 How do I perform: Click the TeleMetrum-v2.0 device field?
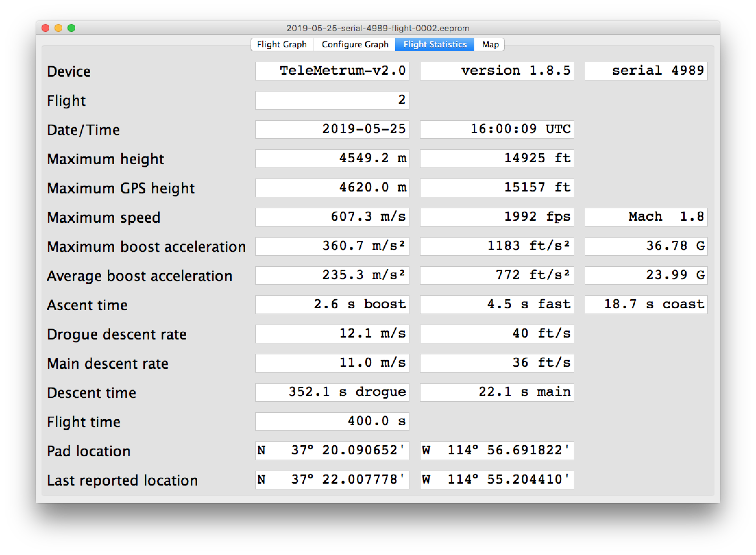(x=332, y=71)
